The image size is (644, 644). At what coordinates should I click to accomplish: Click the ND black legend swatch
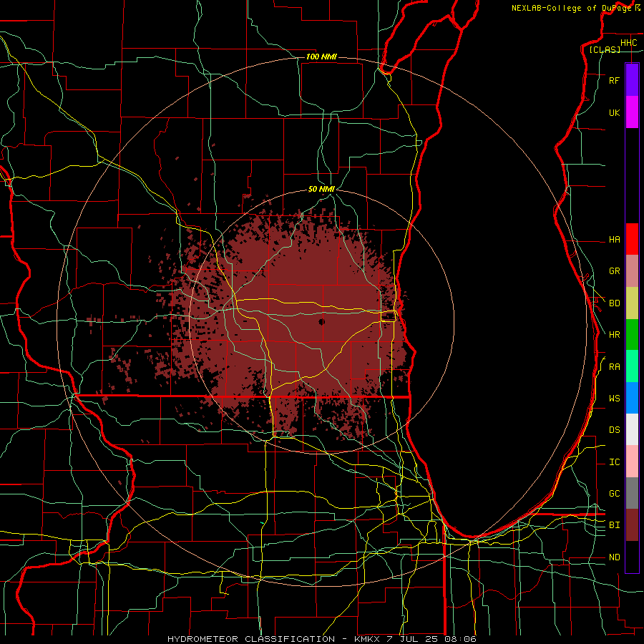point(632,557)
